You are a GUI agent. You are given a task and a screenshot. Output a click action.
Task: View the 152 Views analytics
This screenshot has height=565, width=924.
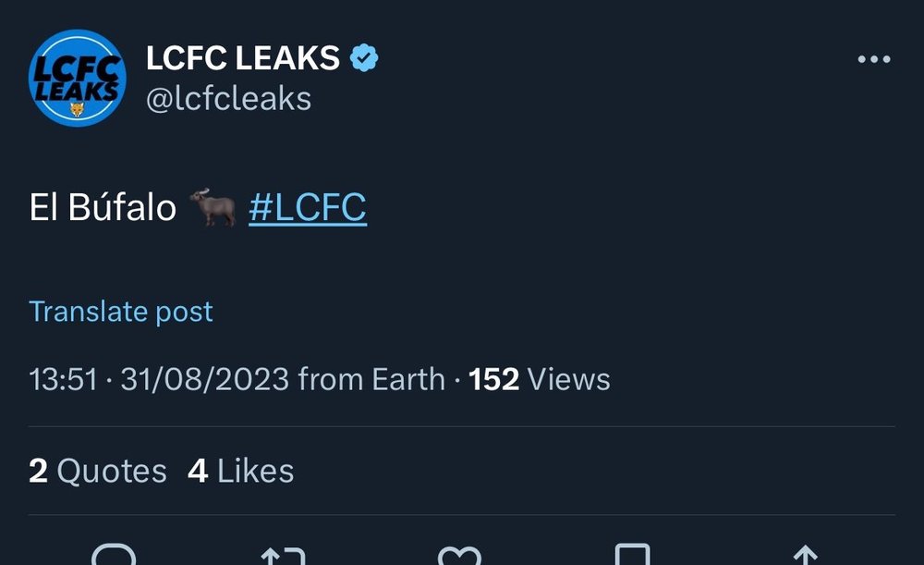540,379
